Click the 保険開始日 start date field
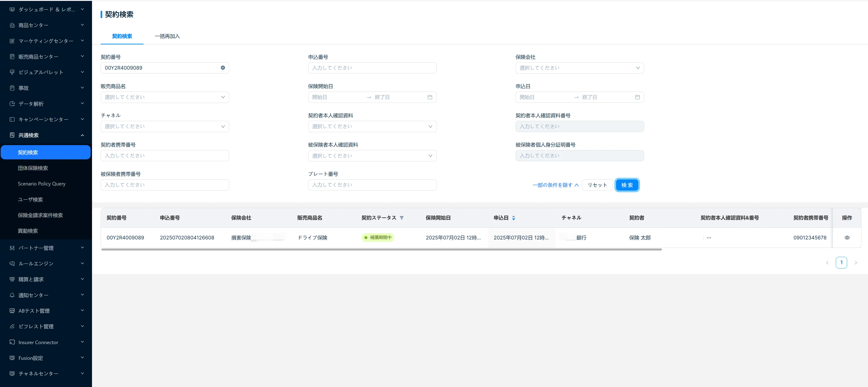 (x=337, y=97)
